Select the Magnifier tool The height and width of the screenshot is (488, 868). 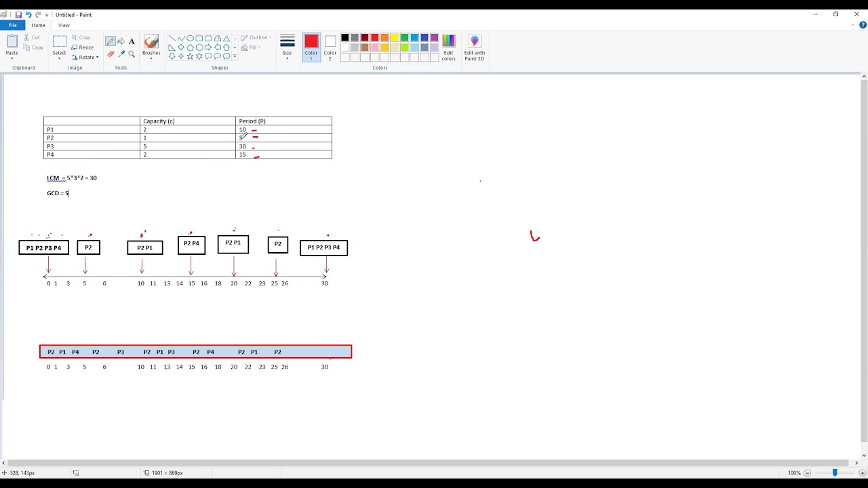pyautogui.click(x=132, y=54)
